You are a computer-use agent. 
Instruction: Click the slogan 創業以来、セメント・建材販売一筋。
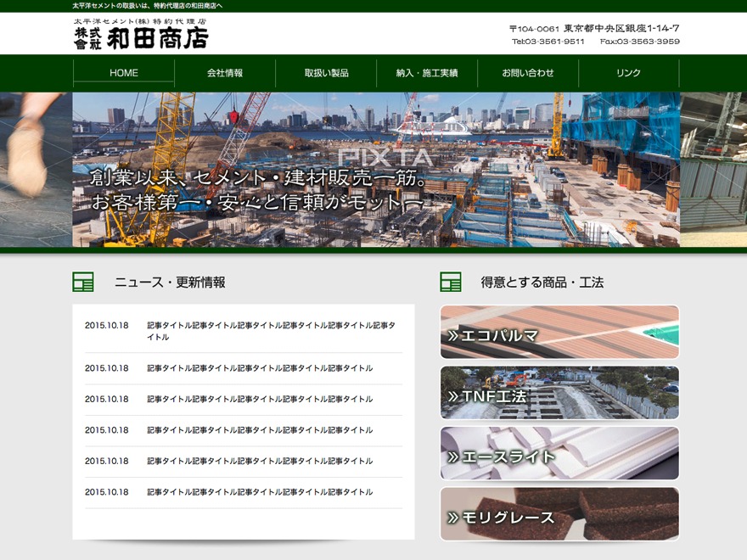(x=259, y=177)
